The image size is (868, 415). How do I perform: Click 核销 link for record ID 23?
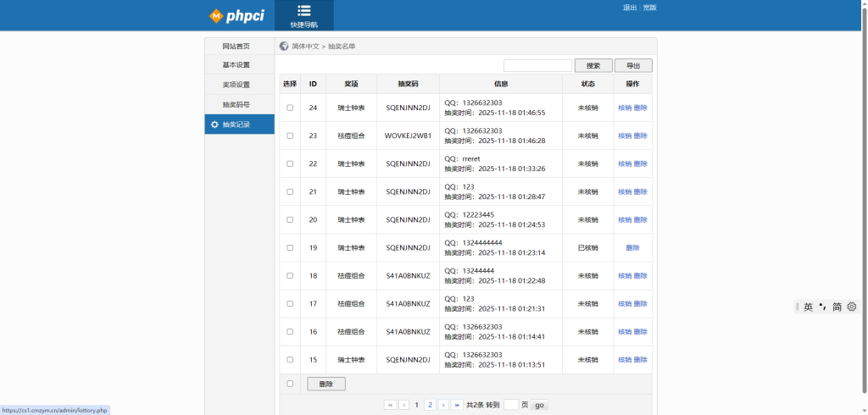pyautogui.click(x=625, y=136)
